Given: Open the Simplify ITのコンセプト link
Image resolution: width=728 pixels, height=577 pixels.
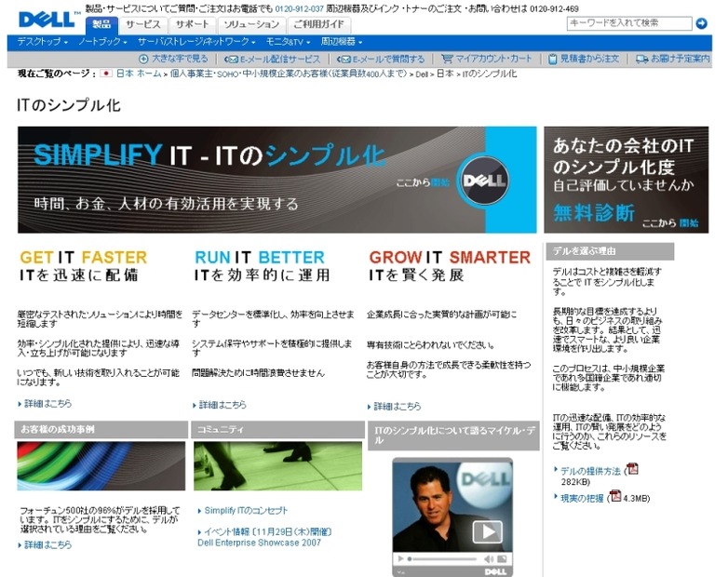Looking at the screenshot, I should (246, 511).
